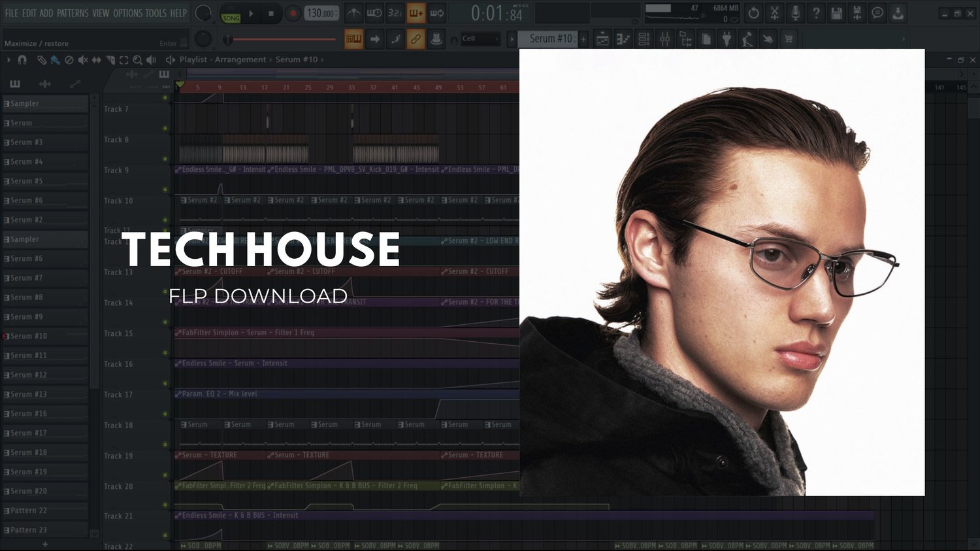Open the Browser view icon
The height and width of the screenshot is (551, 980).
point(686,39)
